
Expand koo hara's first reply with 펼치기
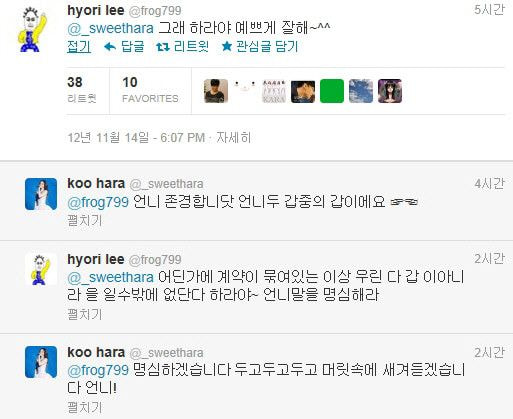[85, 220]
